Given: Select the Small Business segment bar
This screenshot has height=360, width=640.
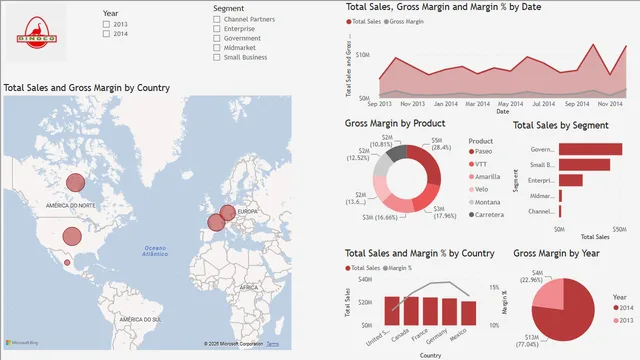Looking at the screenshot, I should (584, 165).
